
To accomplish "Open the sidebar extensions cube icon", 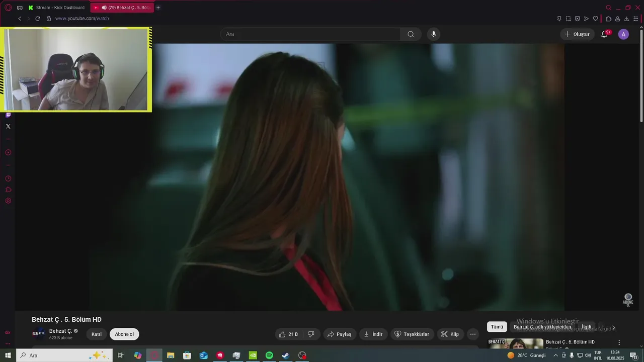I will [x=8, y=190].
